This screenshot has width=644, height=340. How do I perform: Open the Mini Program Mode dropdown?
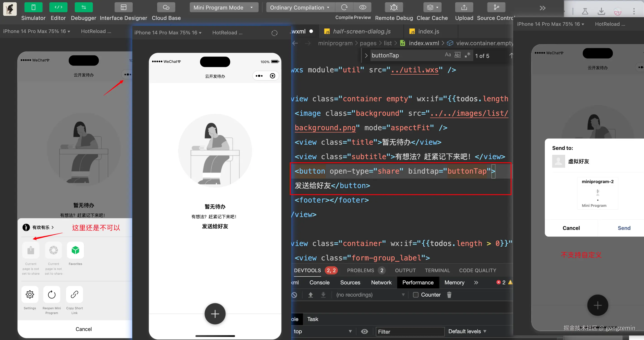pyautogui.click(x=223, y=7)
